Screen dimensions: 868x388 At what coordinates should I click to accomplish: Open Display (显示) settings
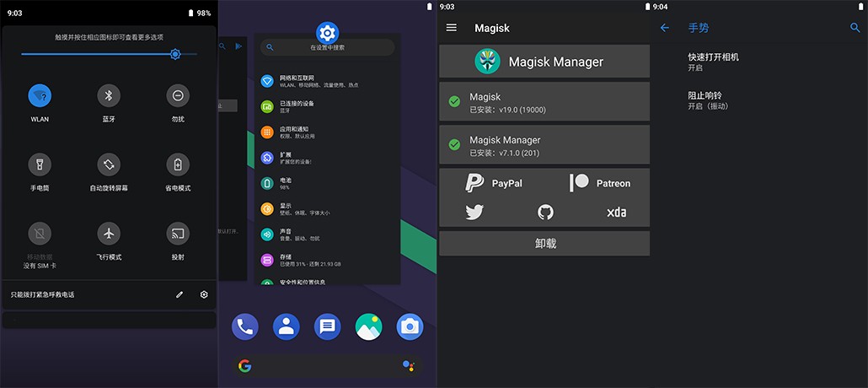327,208
